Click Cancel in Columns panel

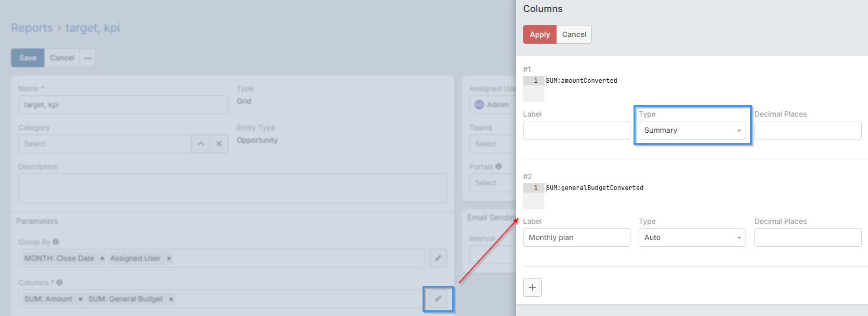[x=574, y=34]
